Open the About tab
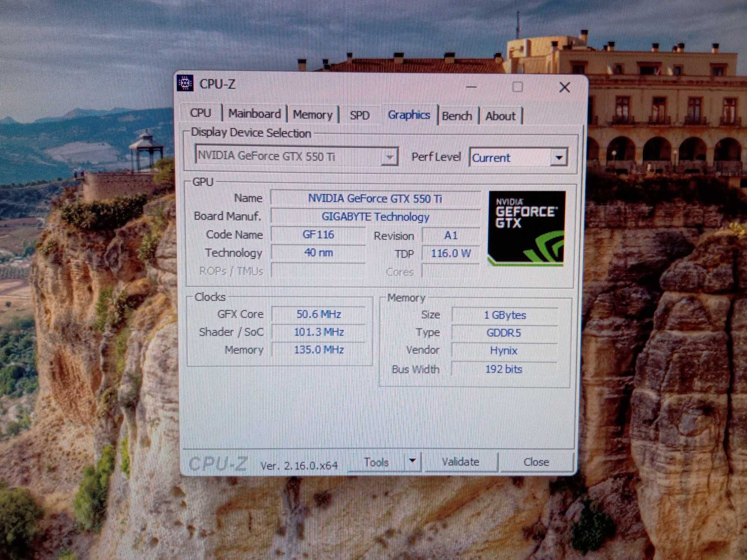Screen dimensions: 747x560 point(500,116)
